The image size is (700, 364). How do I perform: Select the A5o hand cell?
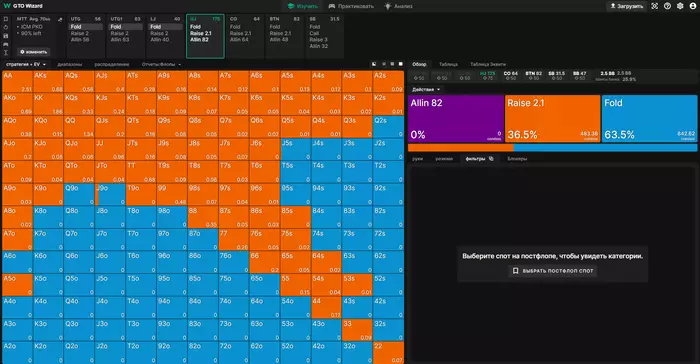click(17, 285)
